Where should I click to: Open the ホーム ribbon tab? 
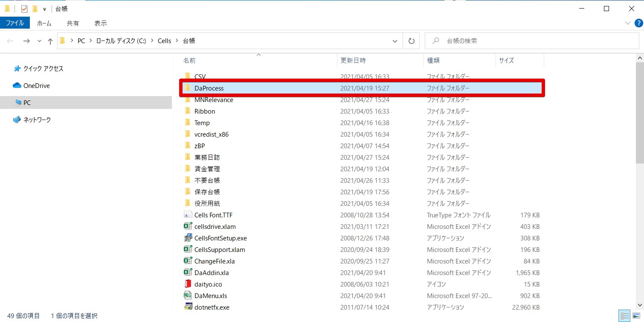coord(44,23)
